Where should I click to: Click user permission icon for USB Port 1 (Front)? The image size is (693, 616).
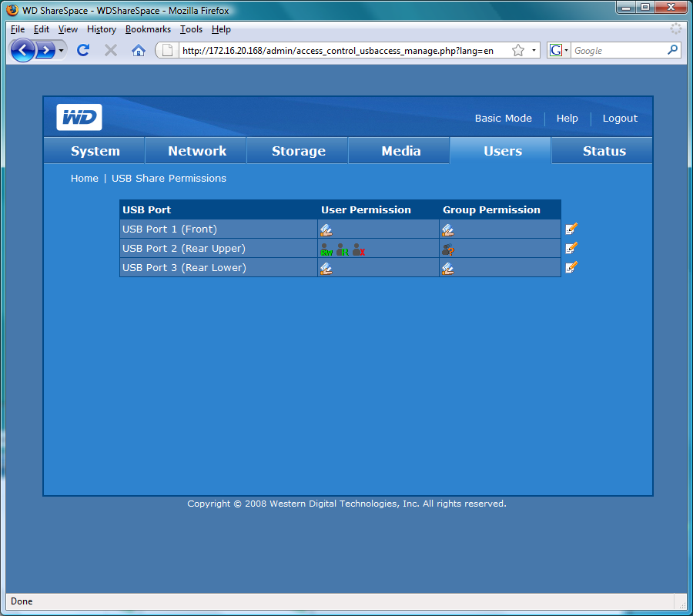[x=326, y=229]
